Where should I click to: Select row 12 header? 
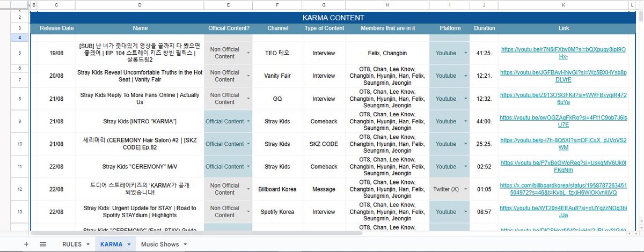(19, 189)
